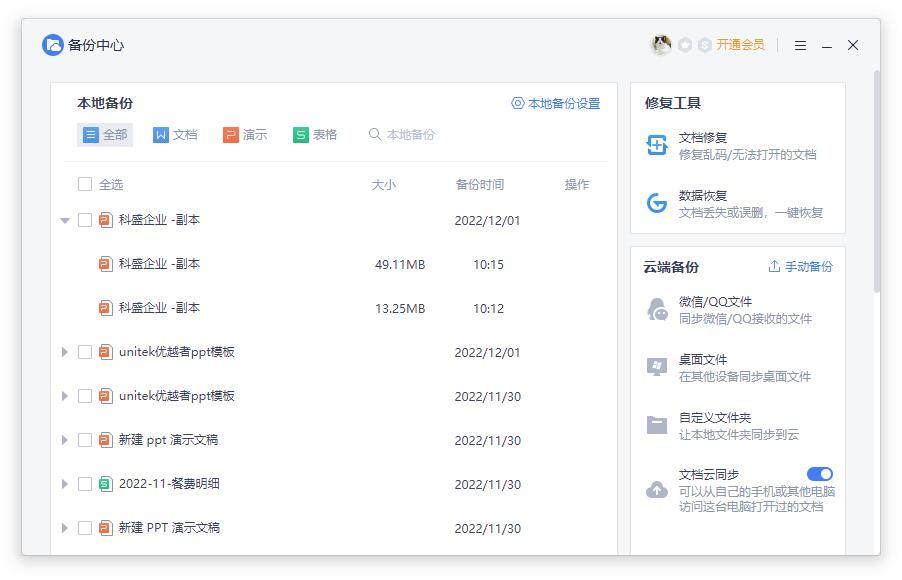Switch to the 表格 filter tab
This screenshot has height=580, width=902.
315,135
